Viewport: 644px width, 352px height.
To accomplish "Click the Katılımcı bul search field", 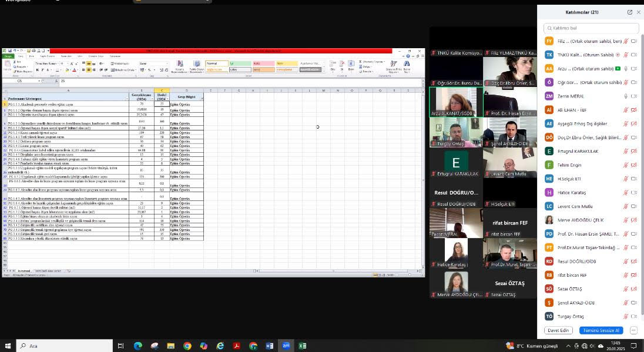I will 591,28.
